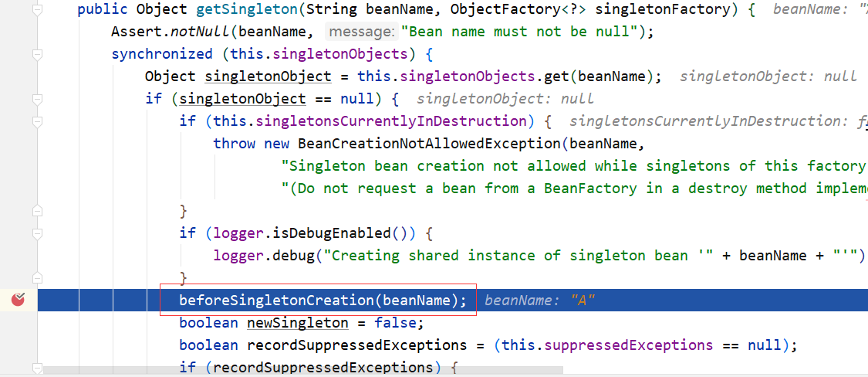Fold the recordSuppressedExceptions if block
The height and width of the screenshot is (377, 868).
37,368
